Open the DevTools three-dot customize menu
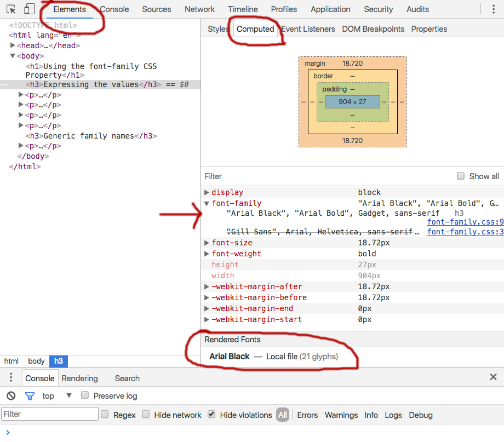Viewport: 504px width, 442px height. point(494,9)
